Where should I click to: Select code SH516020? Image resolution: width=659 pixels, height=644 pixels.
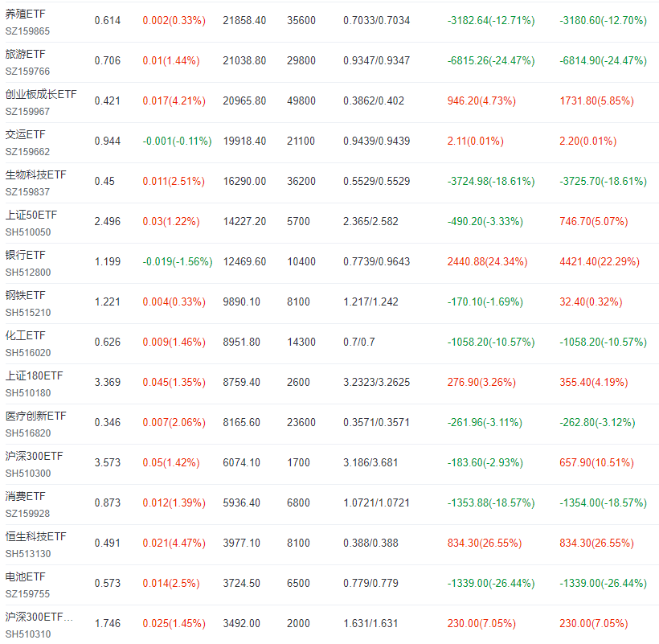(x=28, y=353)
